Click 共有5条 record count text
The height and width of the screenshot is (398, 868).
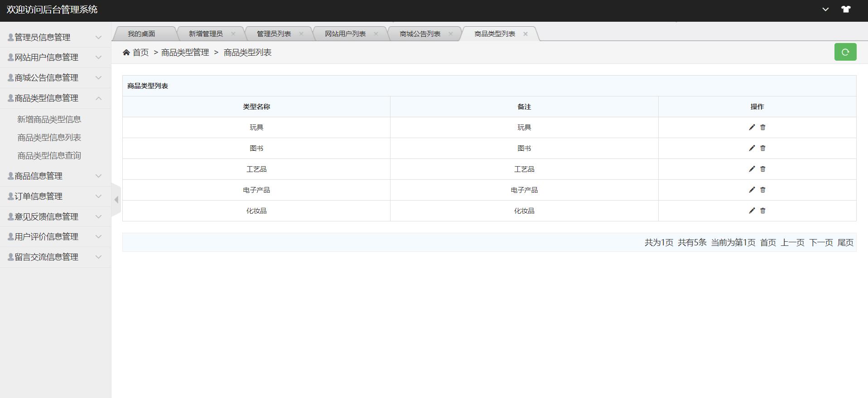692,243
